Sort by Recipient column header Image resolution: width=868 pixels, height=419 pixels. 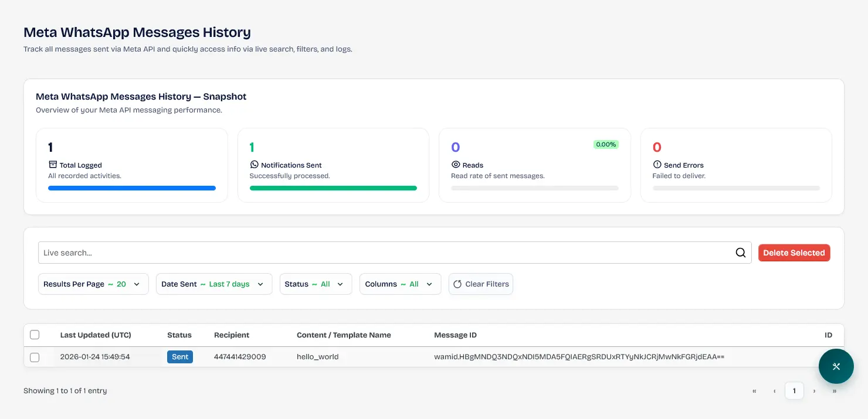click(x=232, y=335)
